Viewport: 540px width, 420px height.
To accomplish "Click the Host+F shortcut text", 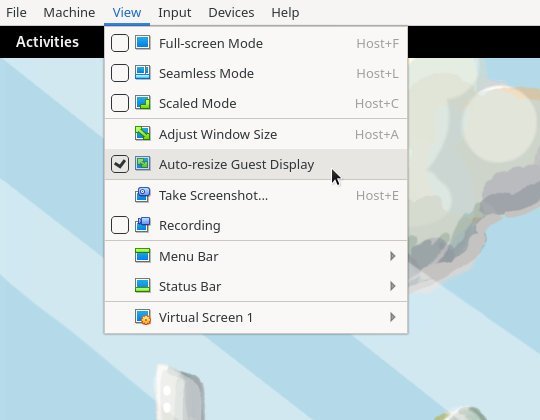I will click(x=377, y=43).
